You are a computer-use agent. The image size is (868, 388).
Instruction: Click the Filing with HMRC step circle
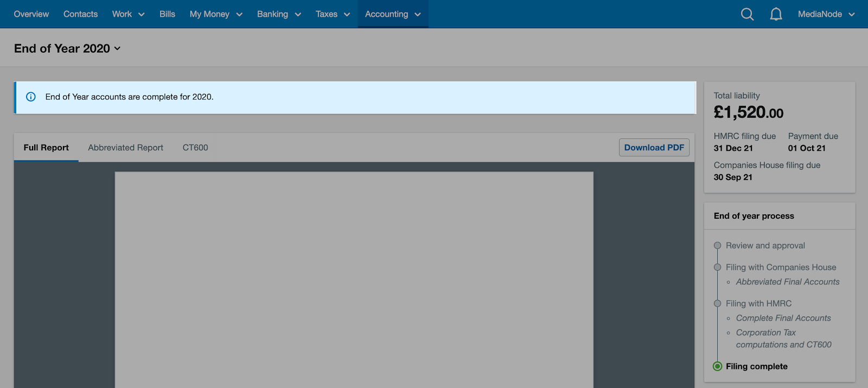(717, 304)
